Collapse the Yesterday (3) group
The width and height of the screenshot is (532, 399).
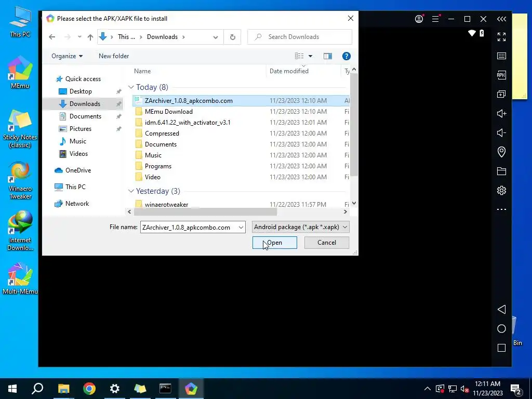tap(131, 191)
